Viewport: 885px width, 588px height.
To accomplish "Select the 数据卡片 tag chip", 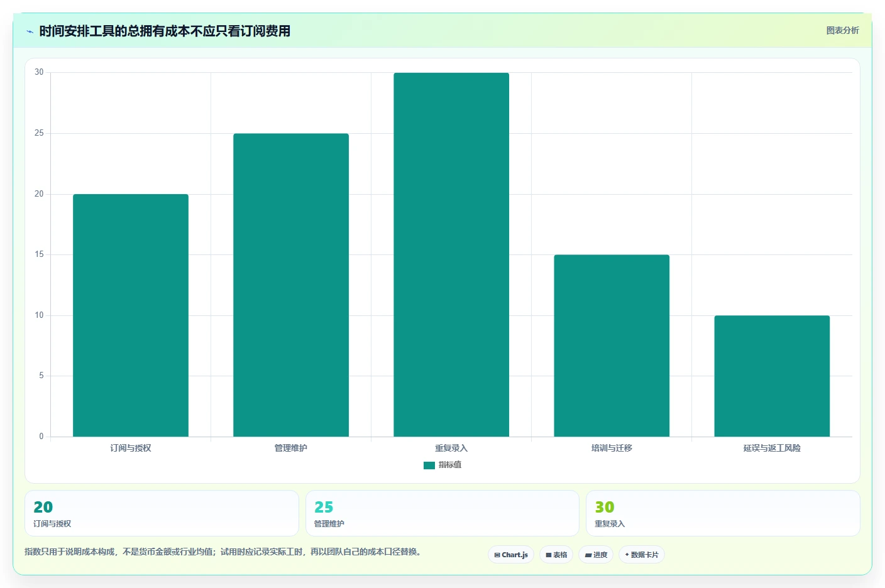I will (x=642, y=555).
